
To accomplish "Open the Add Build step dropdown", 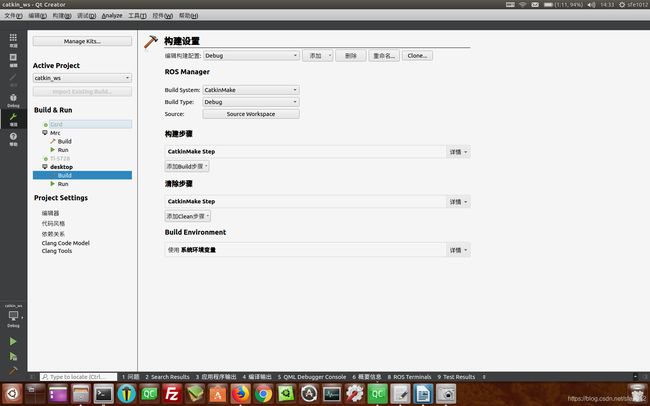I will coord(187,166).
